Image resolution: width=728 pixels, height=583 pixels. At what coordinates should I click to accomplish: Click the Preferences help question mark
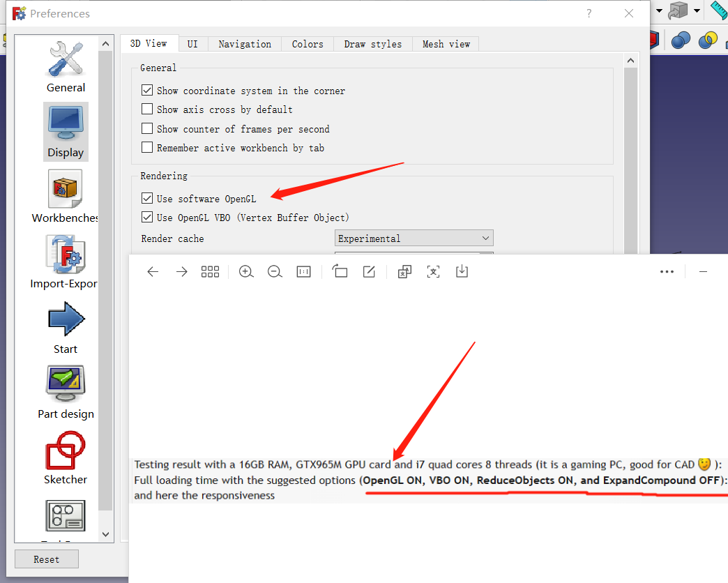coord(589,13)
